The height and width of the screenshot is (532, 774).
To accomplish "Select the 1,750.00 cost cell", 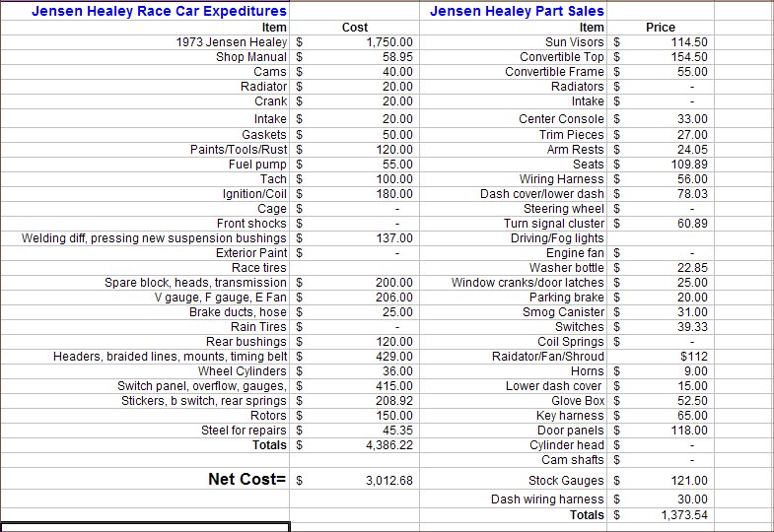I will [x=354, y=42].
